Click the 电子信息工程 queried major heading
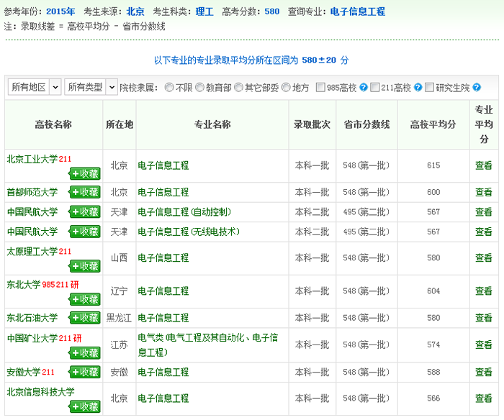Viewport: 504px width, 420px height. coord(358,12)
